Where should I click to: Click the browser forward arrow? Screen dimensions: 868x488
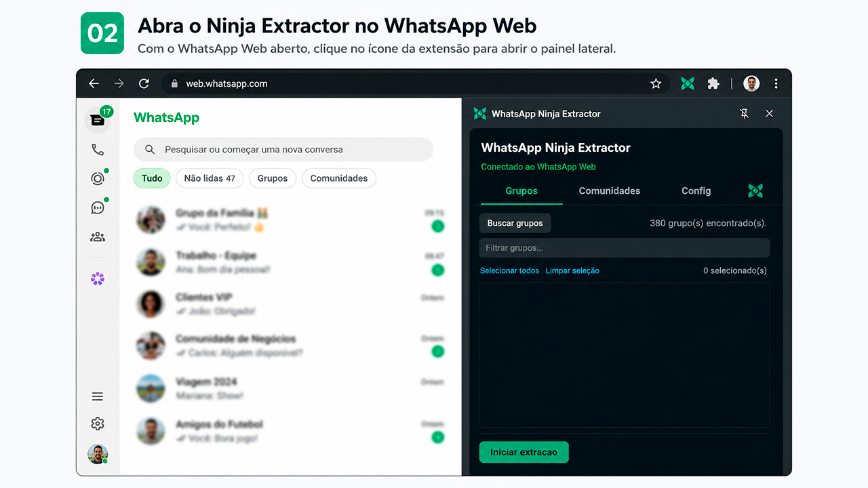[119, 83]
